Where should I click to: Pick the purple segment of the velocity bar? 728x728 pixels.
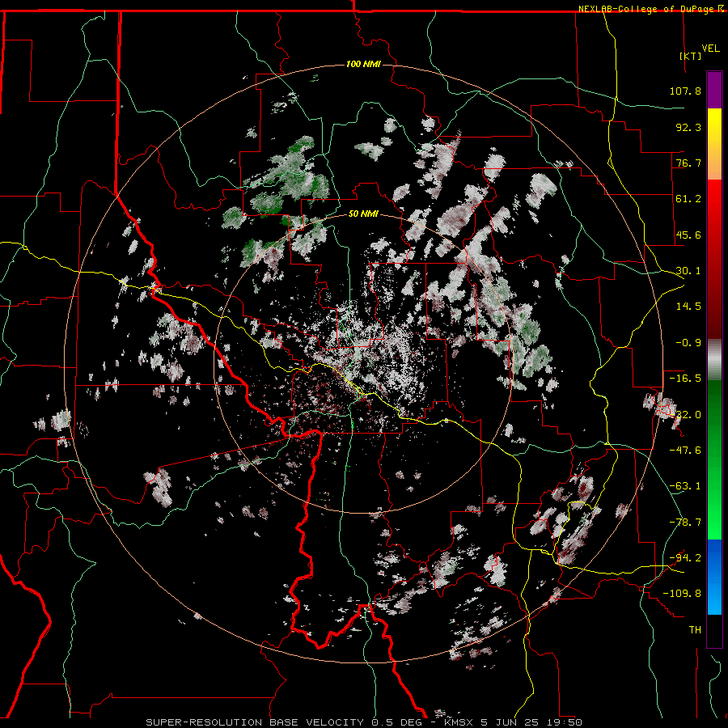pos(714,91)
